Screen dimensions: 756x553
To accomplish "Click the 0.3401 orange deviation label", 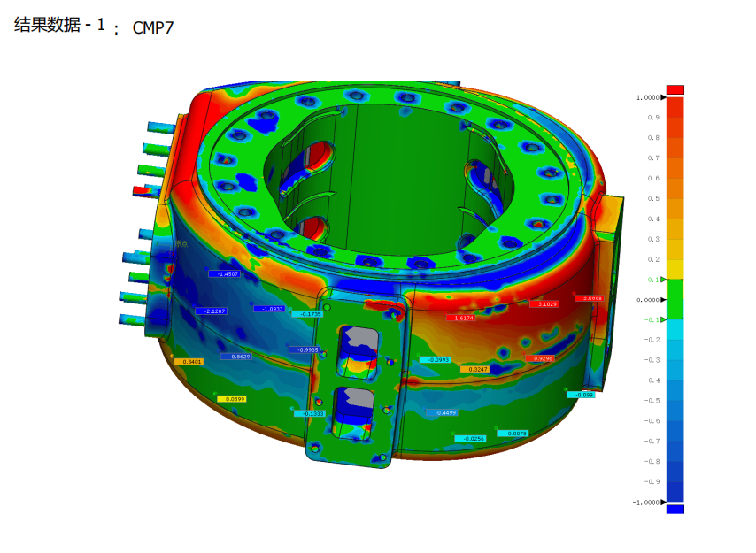I will [x=189, y=362].
